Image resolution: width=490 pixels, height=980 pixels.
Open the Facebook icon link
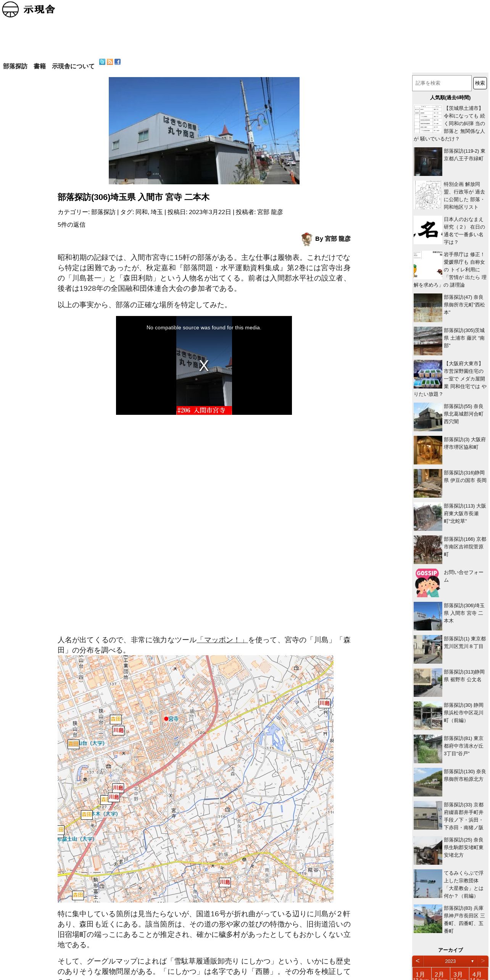click(118, 62)
